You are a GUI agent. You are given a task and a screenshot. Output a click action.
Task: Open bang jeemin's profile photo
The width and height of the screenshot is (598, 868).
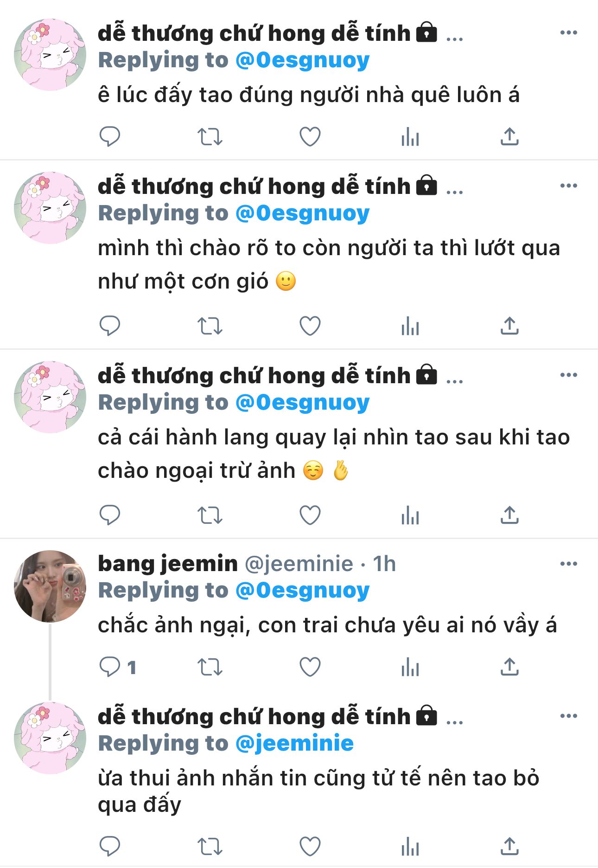click(x=50, y=586)
